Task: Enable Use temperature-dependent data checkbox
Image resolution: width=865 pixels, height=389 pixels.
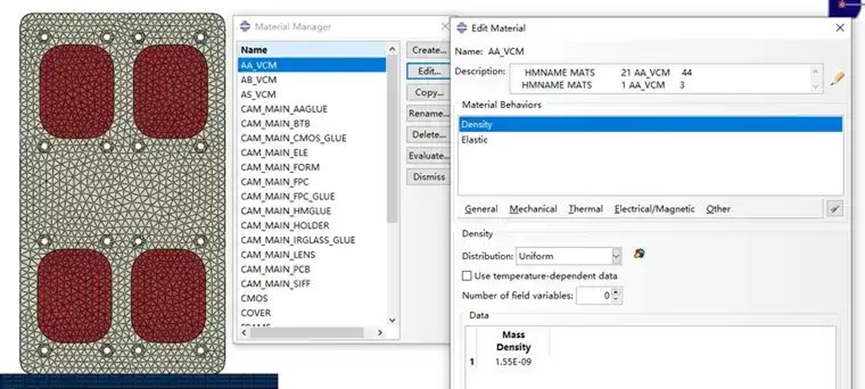Action: pyautogui.click(x=467, y=276)
